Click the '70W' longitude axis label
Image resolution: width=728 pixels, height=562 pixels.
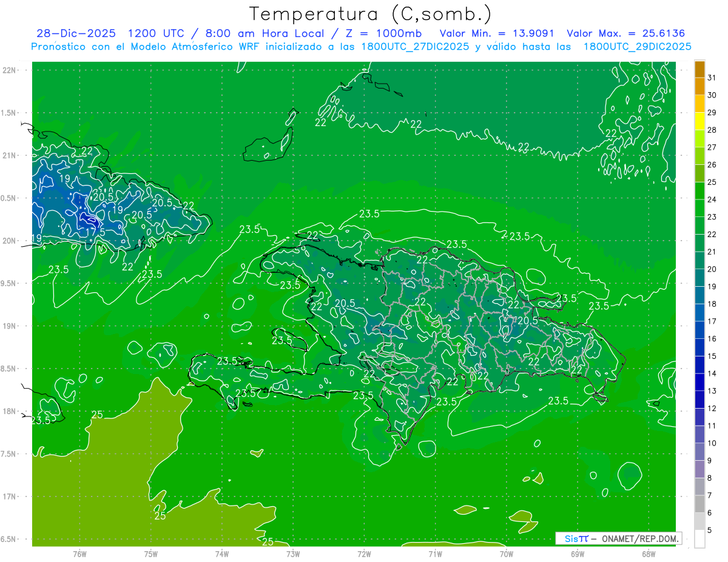tap(507, 554)
